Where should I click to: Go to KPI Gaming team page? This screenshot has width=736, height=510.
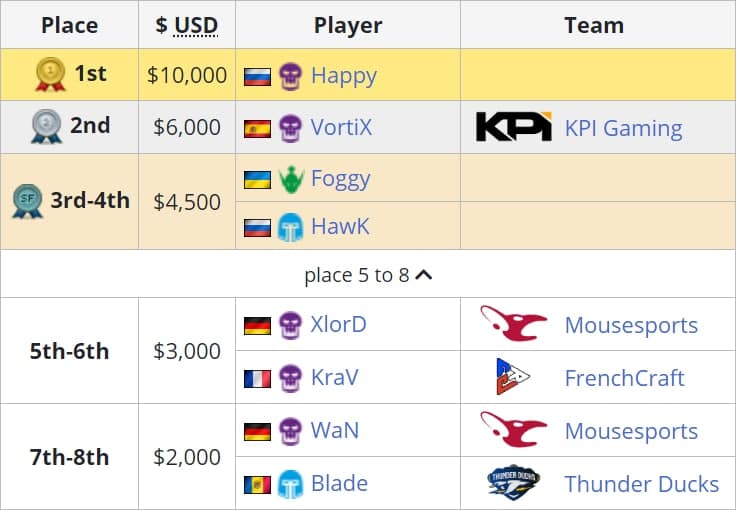623,129
